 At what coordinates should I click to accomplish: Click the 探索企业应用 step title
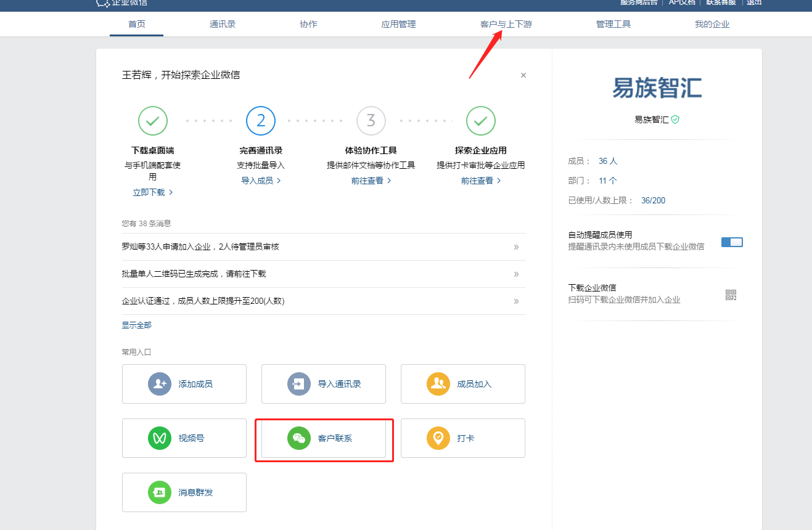pos(481,150)
